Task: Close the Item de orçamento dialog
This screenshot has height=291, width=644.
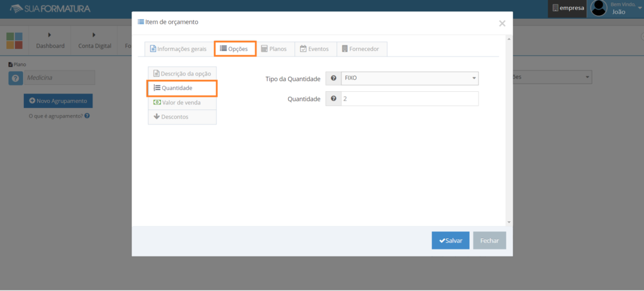Action: coord(502,23)
